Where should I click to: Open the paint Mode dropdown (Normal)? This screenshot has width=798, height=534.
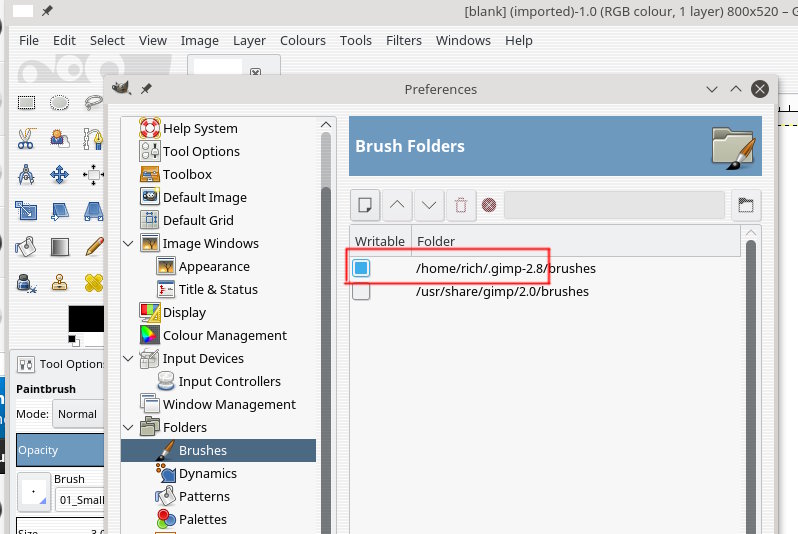pos(79,414)
